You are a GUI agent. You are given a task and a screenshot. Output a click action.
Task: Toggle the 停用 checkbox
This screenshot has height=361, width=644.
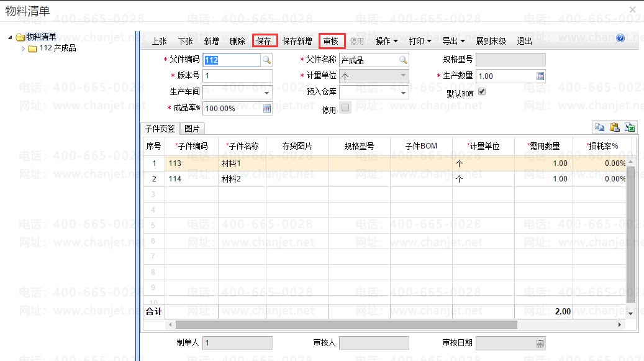pyautogui.click(x=345, y=107)
